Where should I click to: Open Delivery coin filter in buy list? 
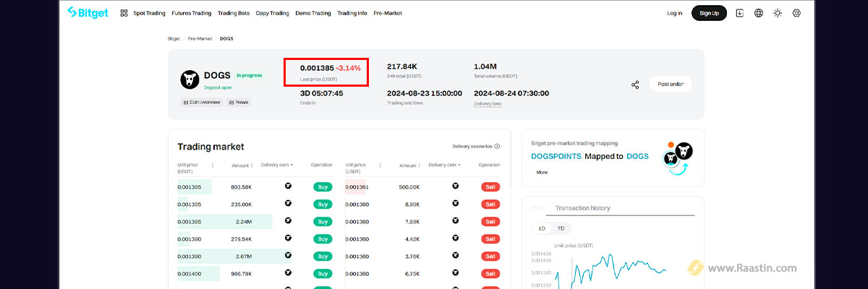(277, 165)
